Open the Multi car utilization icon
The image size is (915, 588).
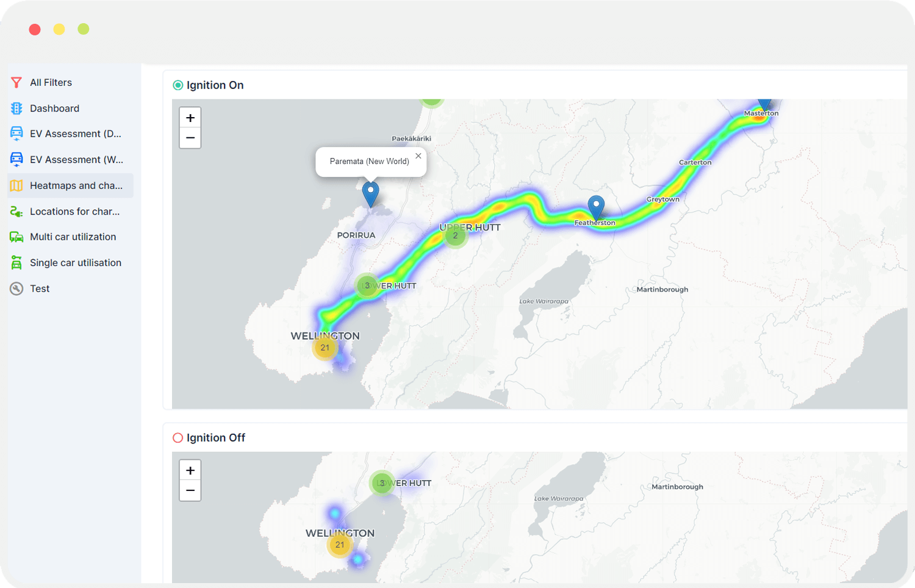[x=16, y=237]
